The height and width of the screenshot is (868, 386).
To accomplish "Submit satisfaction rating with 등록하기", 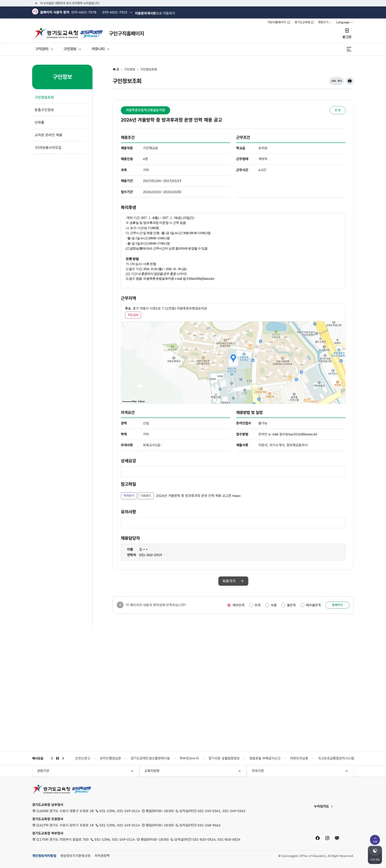I will 337,605.
